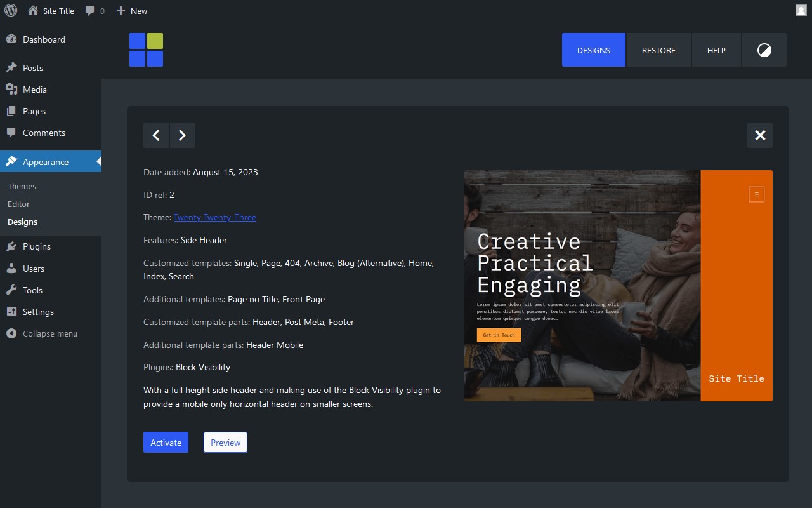Click the blue-green squares plugin logo
812x508 pixels.
pos(146,50)
